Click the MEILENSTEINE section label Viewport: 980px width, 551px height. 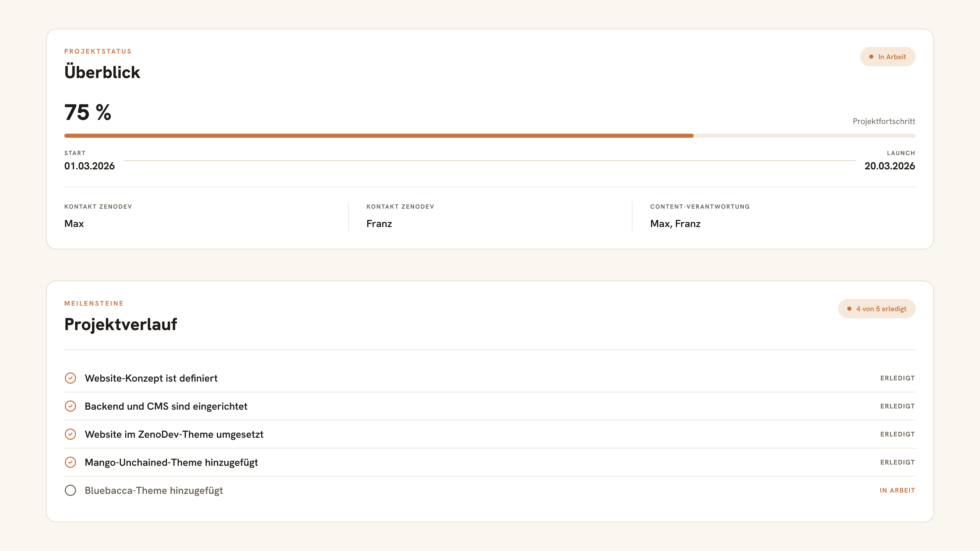(x=94, y=303)
